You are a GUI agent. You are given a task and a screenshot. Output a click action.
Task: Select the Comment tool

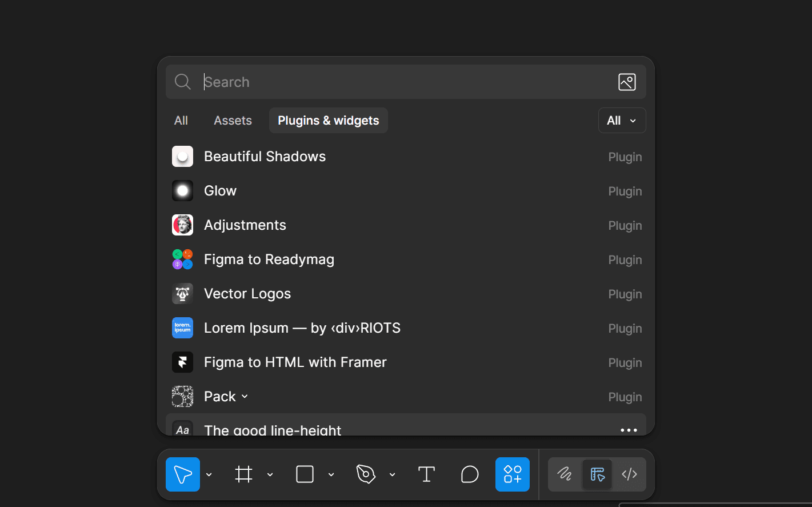pos(470,474)
